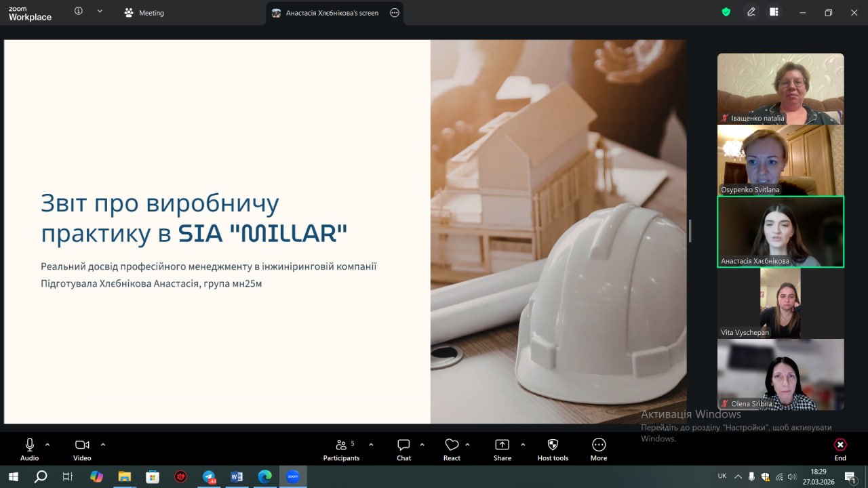Expand the Audio options arrow
The width and height of the screenshot is (868, 488).
point(47,445)
